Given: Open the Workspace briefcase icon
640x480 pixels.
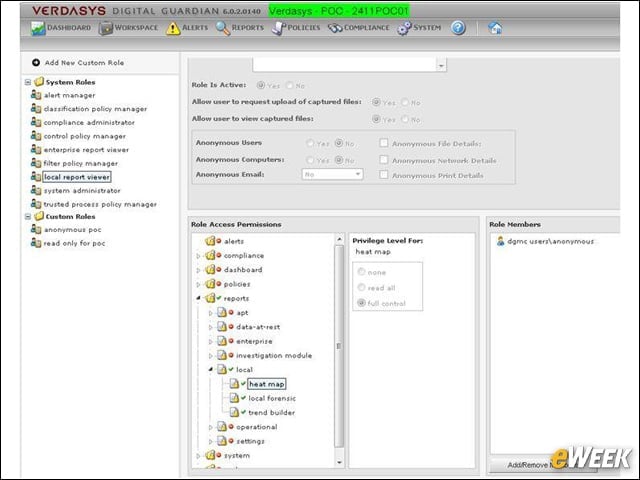Looking at the screenshot, I should tap(106, 28).
